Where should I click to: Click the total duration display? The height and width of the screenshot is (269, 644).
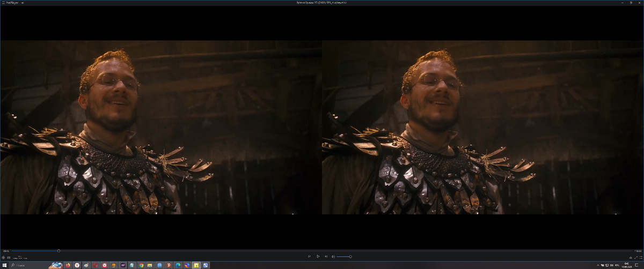[638, 251]
